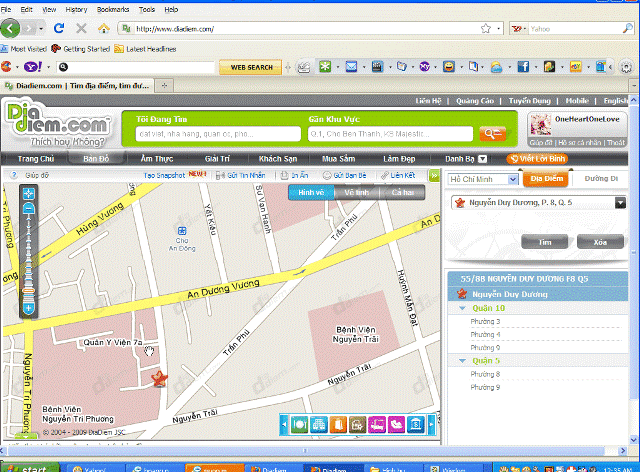Bookmark this page with the star icon

point(486,29)
